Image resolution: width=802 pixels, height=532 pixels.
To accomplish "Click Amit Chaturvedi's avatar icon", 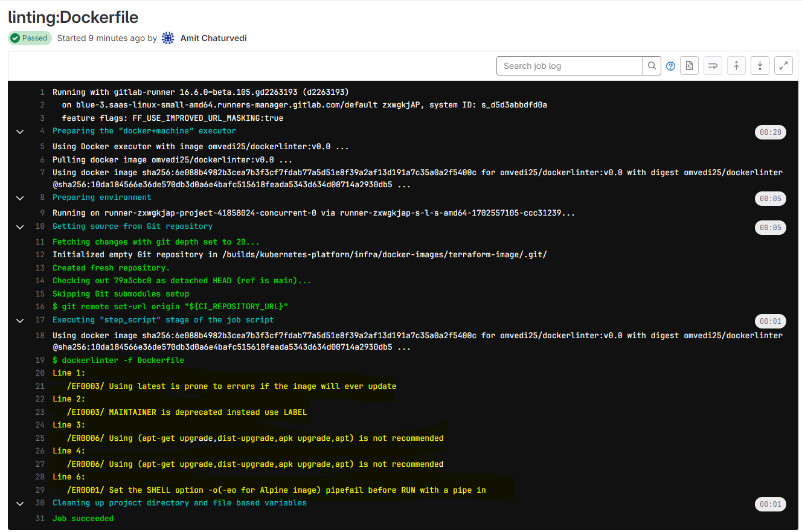I will point(168,38).
